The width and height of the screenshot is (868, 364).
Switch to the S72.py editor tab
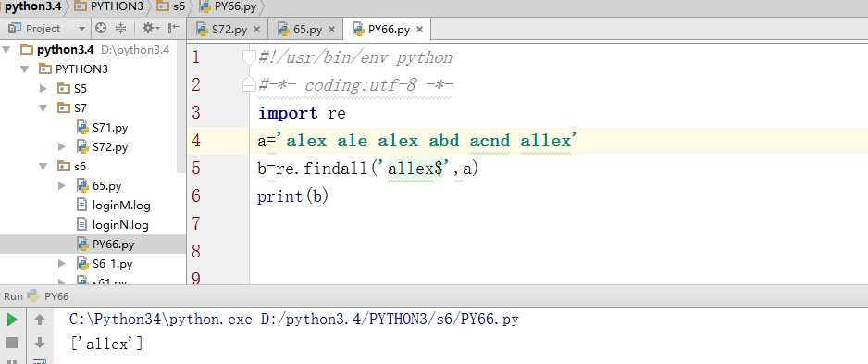228,30
